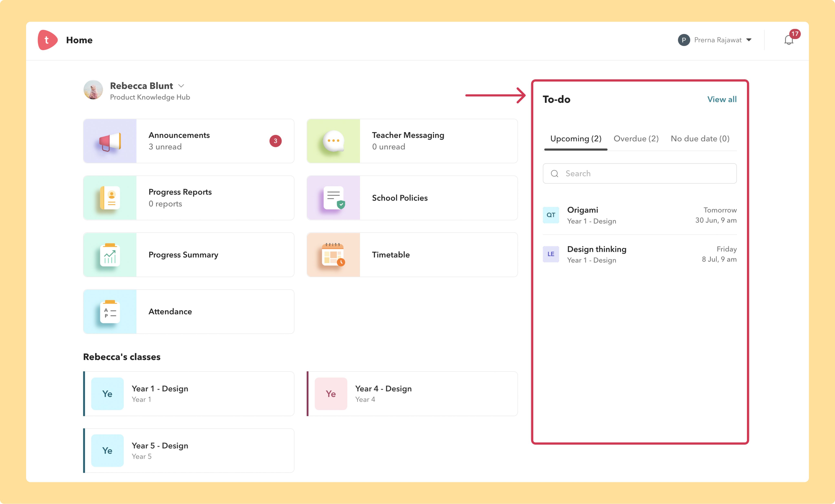Click the View all link in To-do

pos(722,99)
